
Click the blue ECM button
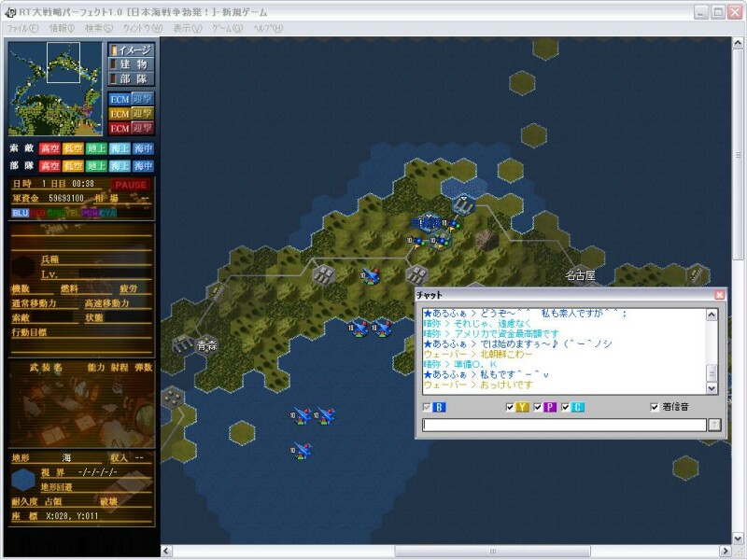point(120,99)
